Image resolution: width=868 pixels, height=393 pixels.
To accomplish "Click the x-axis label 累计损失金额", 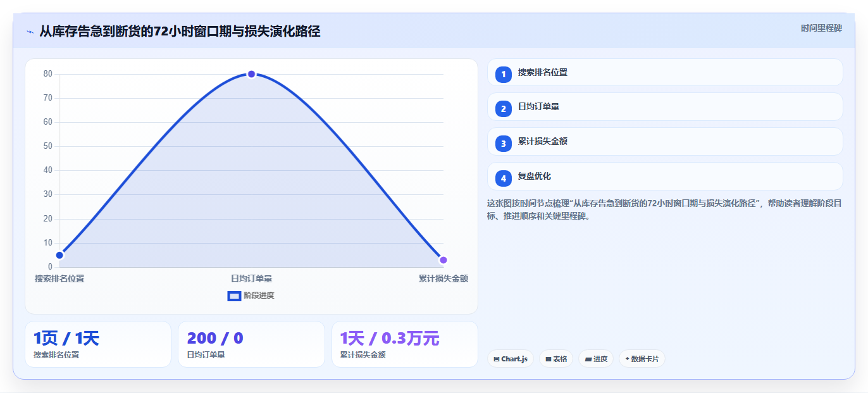I will (x=443, y=278).
